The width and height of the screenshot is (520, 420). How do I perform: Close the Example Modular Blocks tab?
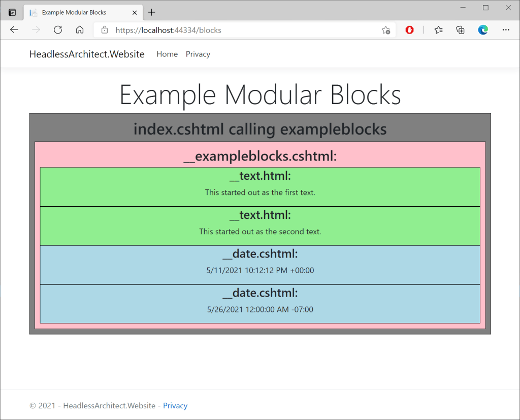click(135, 12)
